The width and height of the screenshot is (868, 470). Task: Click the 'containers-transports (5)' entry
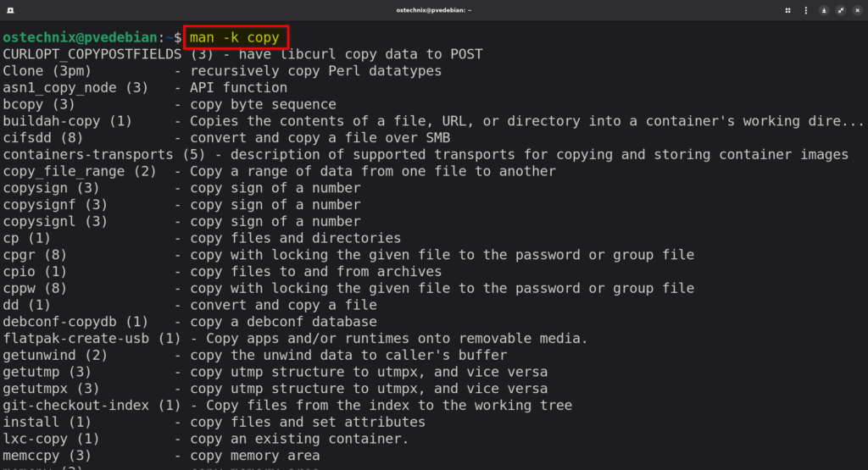click(100, 154)
